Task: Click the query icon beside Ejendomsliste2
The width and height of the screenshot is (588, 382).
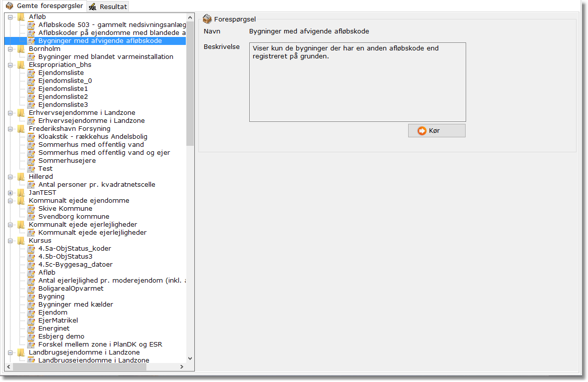Action: point(31,97)
